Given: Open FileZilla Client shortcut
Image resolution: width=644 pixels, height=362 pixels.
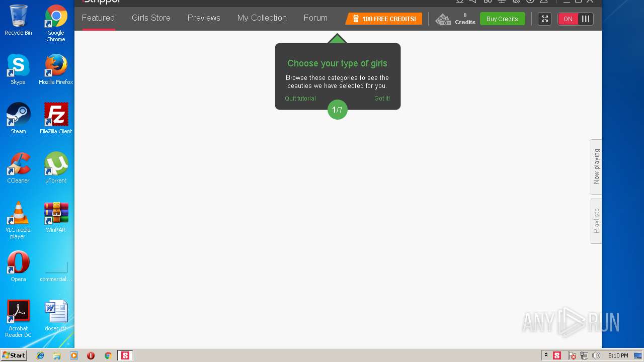Looking at the screenshot, I should coord(56,119).
